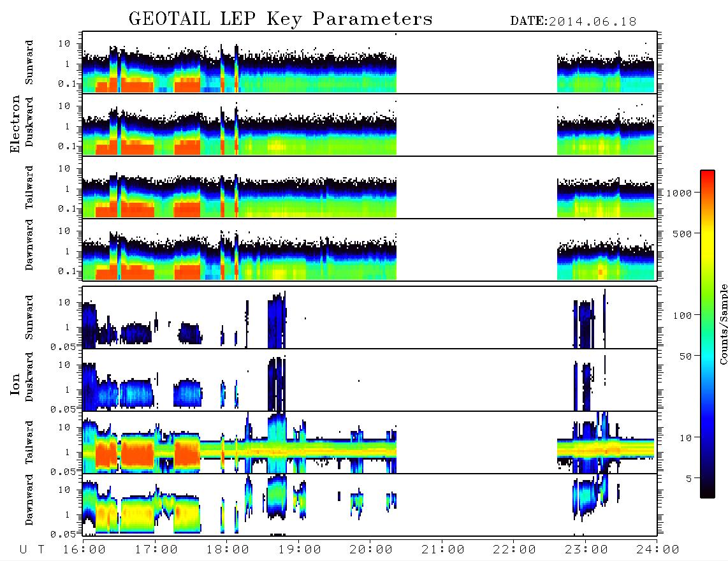Select the 17:00 time tick label
728x561 pixels.
point(156,550)
